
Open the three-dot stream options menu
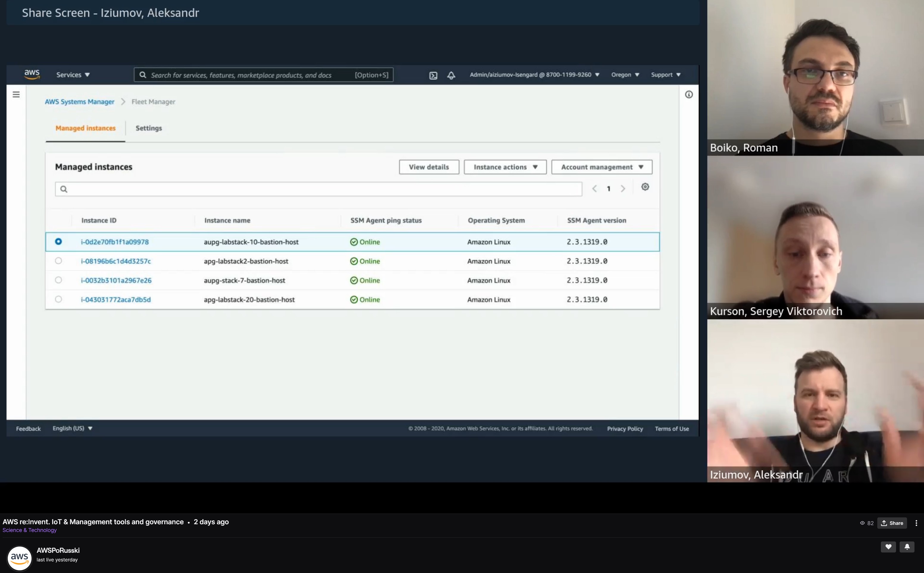pos(916,523)
